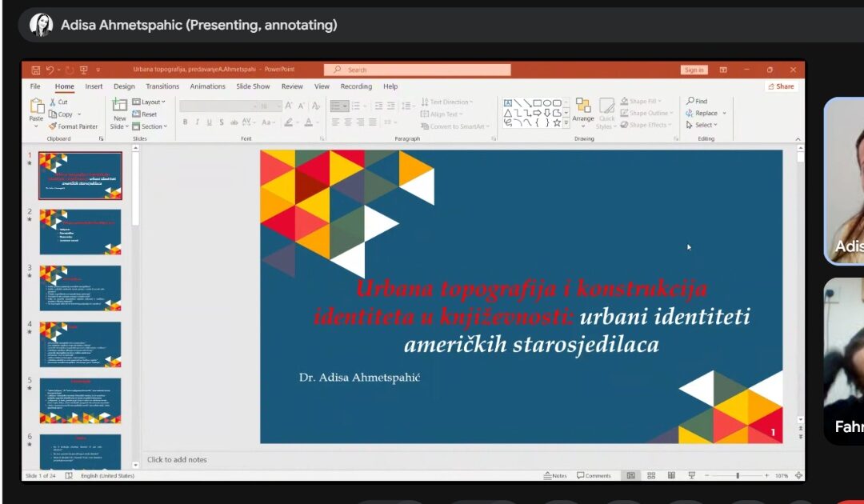Start slide show from status bar icon
Screen dimensions: 864x504
pos(691,475)
